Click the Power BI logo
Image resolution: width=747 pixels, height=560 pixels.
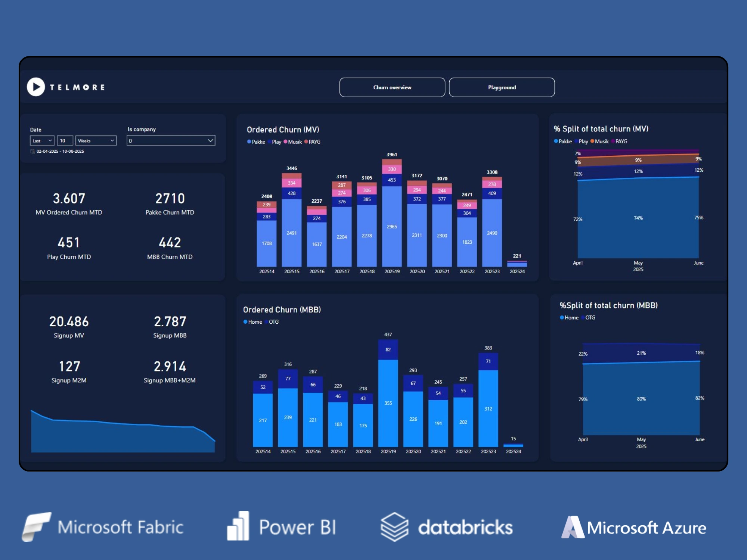tap(238, 526)
